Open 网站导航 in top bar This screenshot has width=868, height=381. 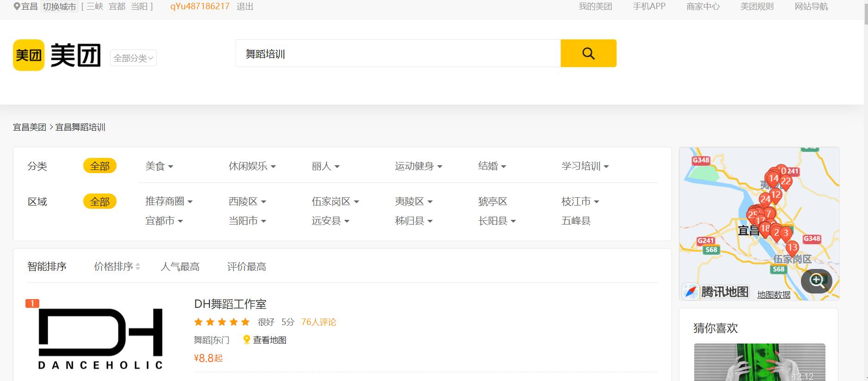tap(811, 6)
